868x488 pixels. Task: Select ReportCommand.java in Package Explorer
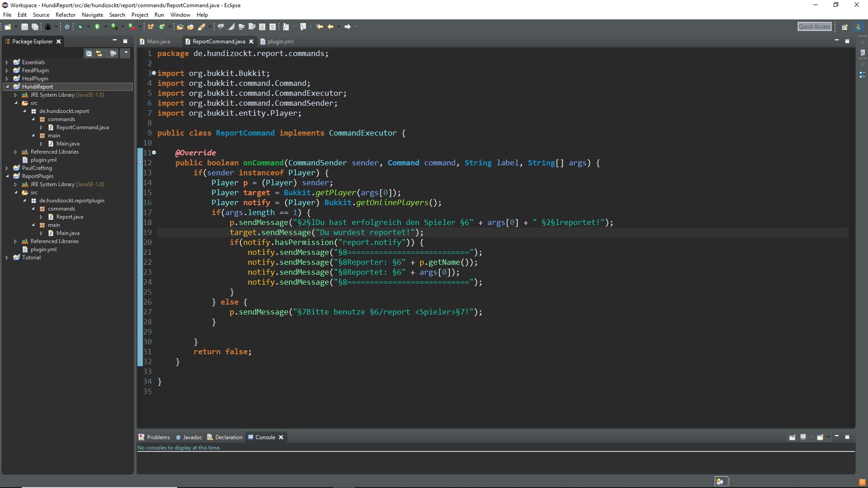(83, 127)
